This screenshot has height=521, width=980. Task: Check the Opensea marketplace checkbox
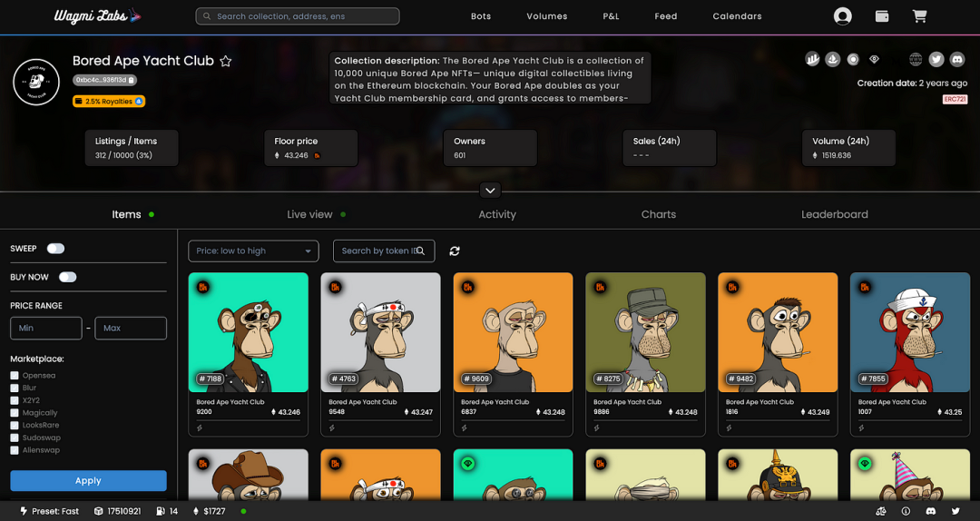pyautogui.click(x=15, y=375)
